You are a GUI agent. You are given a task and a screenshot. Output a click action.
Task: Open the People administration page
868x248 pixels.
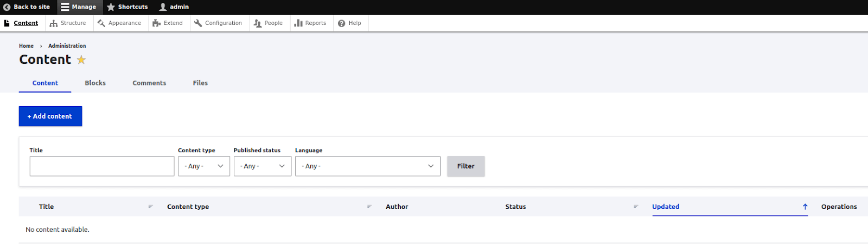pyautogui.click(x=269, y=23)
